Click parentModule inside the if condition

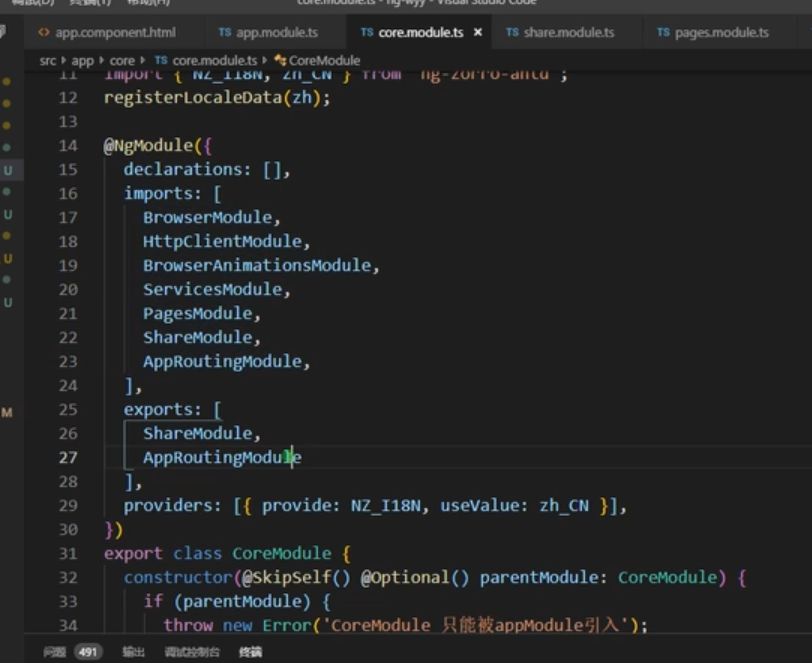pyautogui.click(x=242, y=601)
